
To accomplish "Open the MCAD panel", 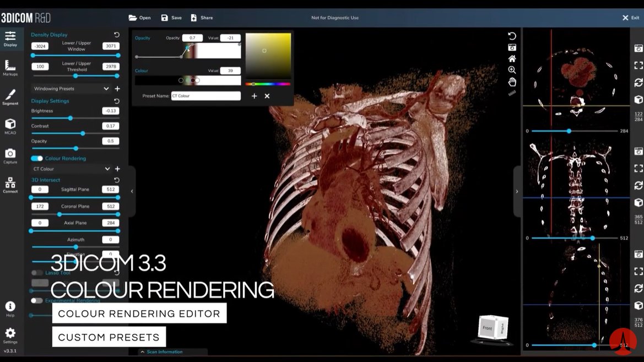I will pyautogui.click(x=10, y=126).
